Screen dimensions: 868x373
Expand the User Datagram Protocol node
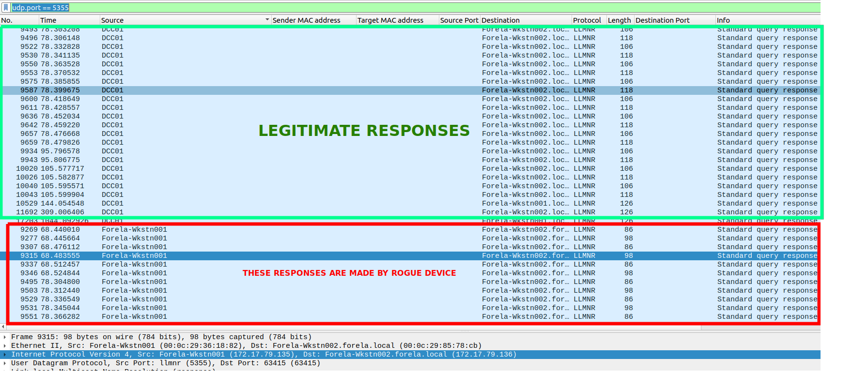[5, 363]
